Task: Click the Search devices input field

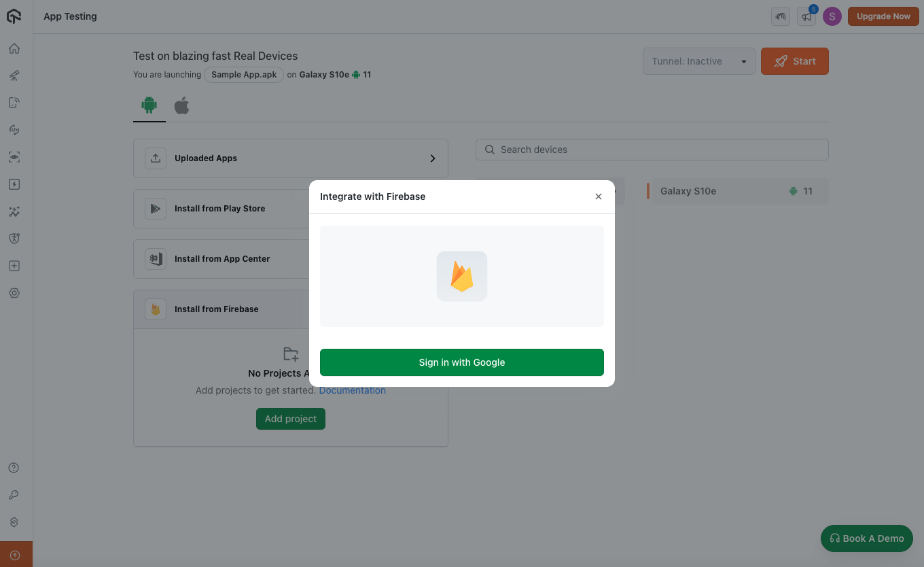Action: [x=652, y=150]
